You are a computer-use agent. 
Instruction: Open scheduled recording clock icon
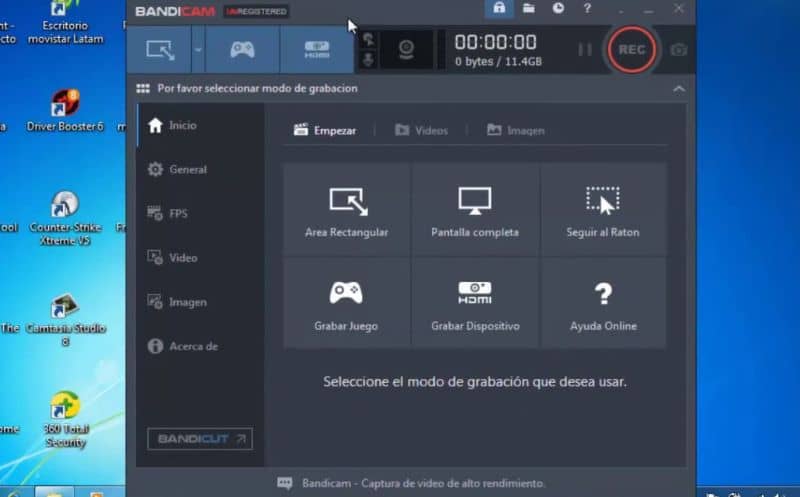[x=558, y=8]
